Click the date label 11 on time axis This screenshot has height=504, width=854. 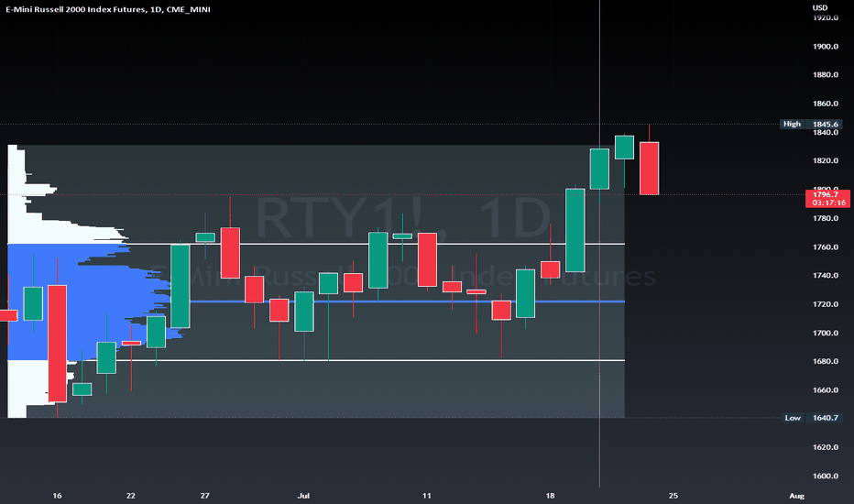tap(426, 496)
